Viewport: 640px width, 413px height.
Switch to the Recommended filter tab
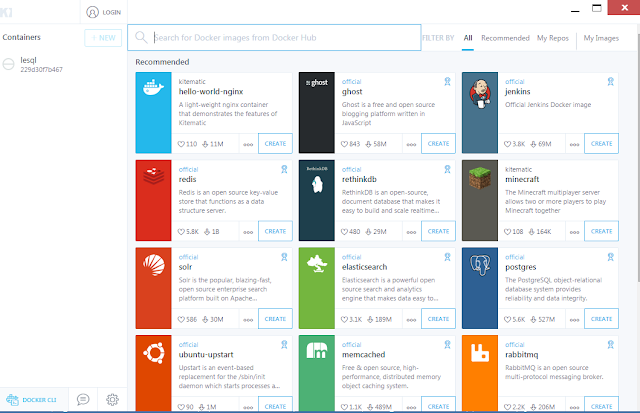coord(505,38)
